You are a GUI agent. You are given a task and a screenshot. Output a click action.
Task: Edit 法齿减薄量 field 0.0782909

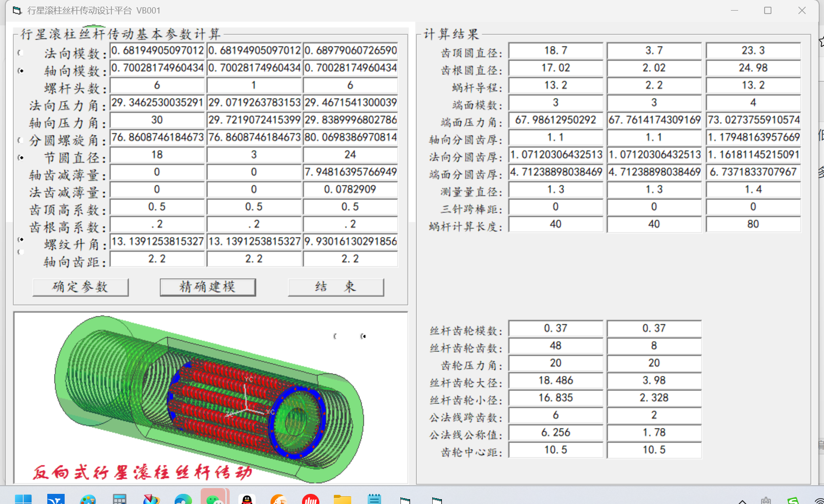point(351,189)
